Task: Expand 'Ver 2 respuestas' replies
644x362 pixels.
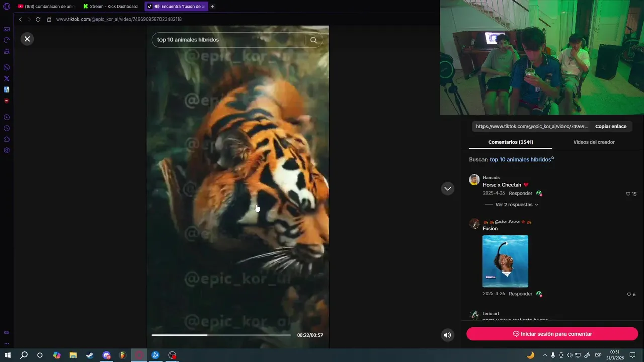Action: (x=517, y=205)
